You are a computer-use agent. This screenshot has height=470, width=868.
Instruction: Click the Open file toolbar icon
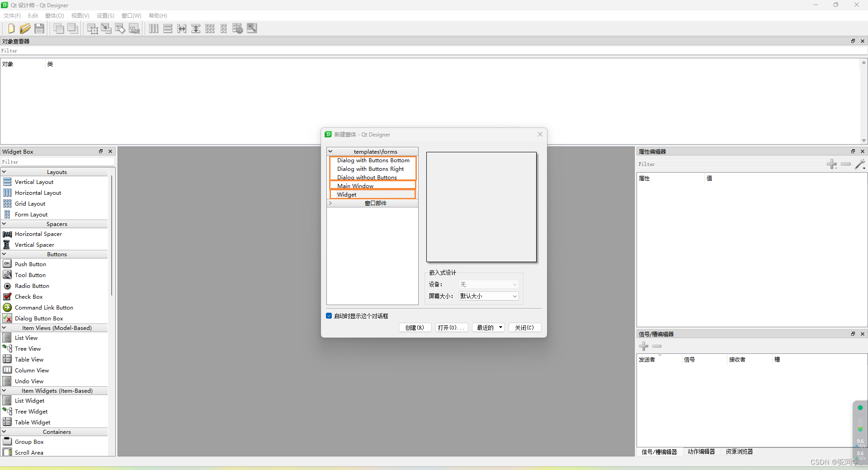point(25,28)
